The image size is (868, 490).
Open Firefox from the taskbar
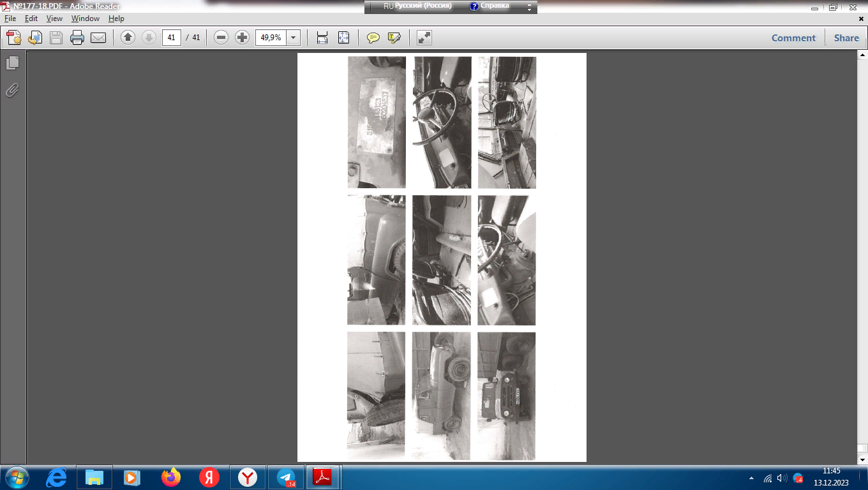(x=171, y=477)
